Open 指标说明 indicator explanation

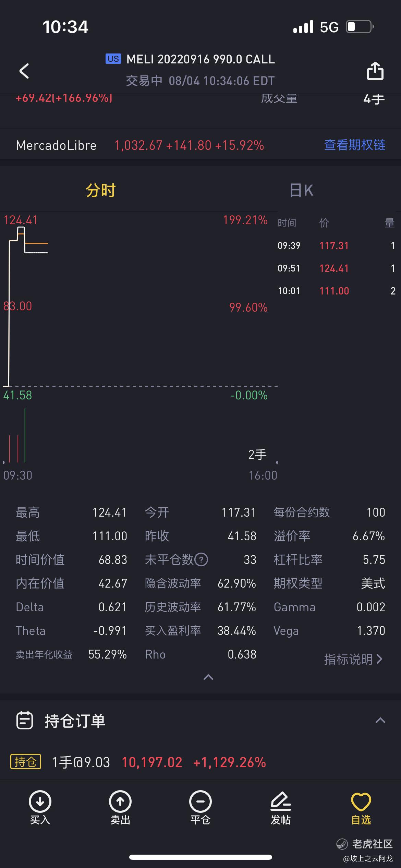[353, 659]
